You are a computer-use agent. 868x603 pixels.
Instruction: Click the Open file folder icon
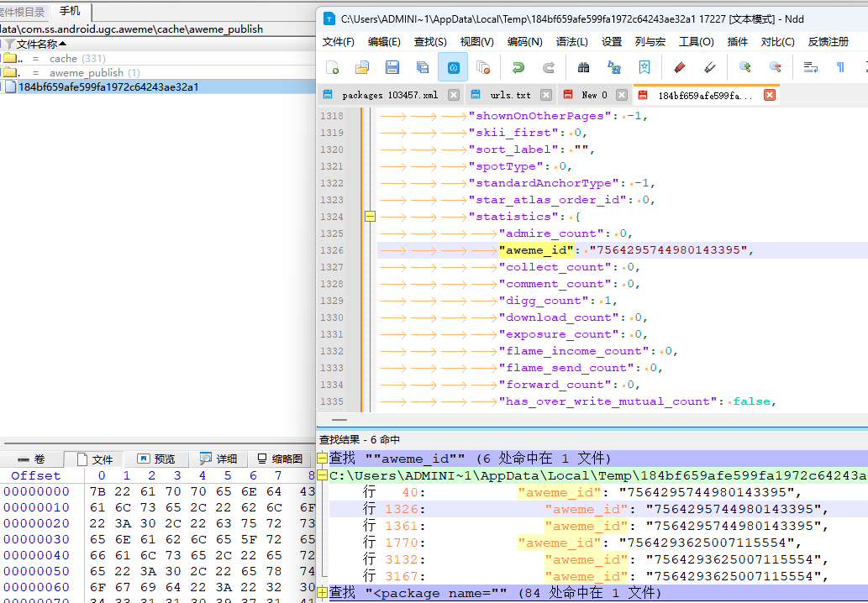pos(362,67)
